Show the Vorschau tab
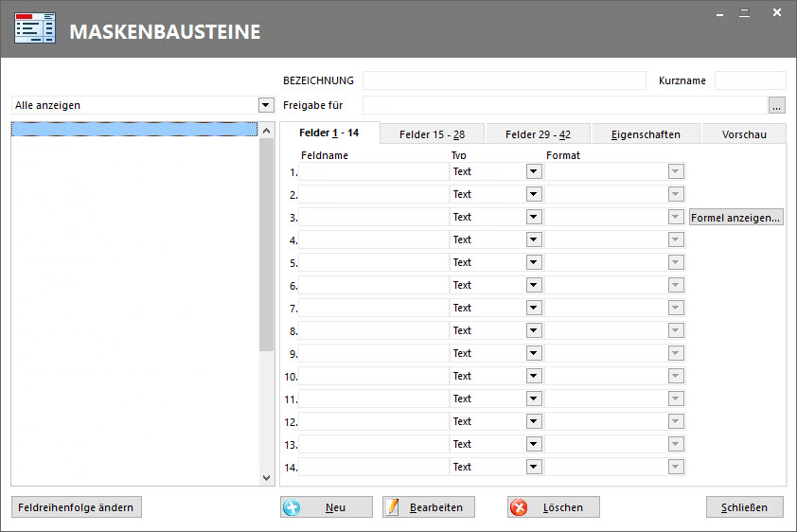This screenshot has width=797, height=532. pyautogui.click(x=744, y=134)
